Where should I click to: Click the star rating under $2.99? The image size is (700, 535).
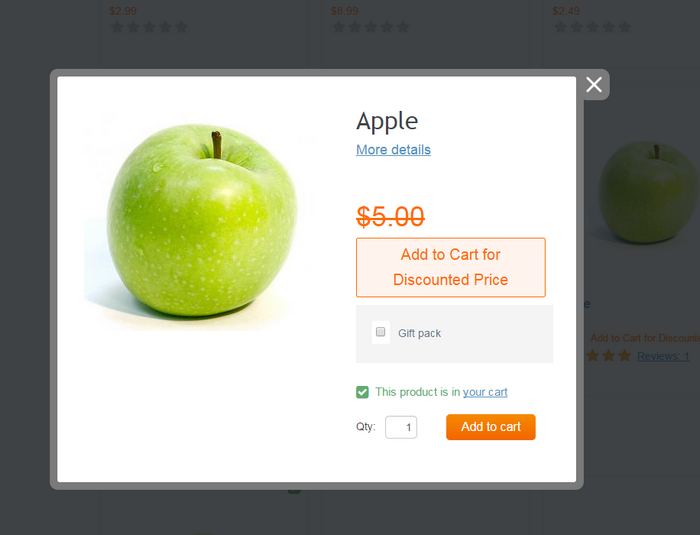pos(149,27)
